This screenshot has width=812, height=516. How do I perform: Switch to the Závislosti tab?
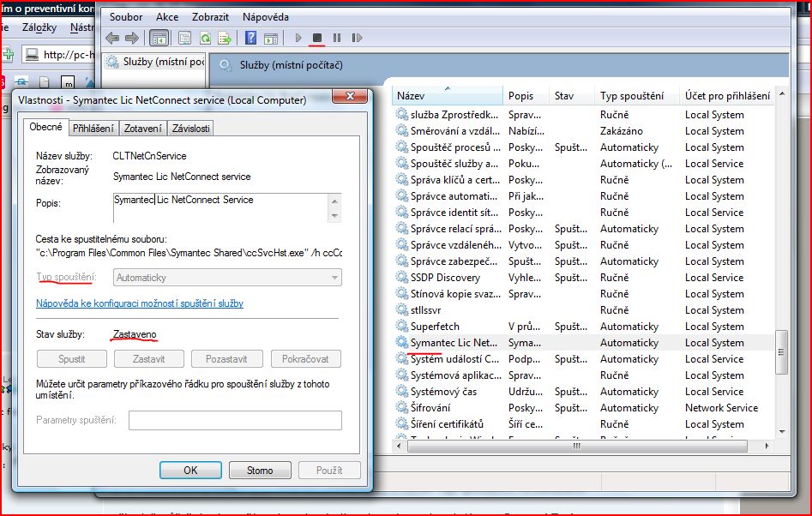pyautogui.click(x=190, y=129)
